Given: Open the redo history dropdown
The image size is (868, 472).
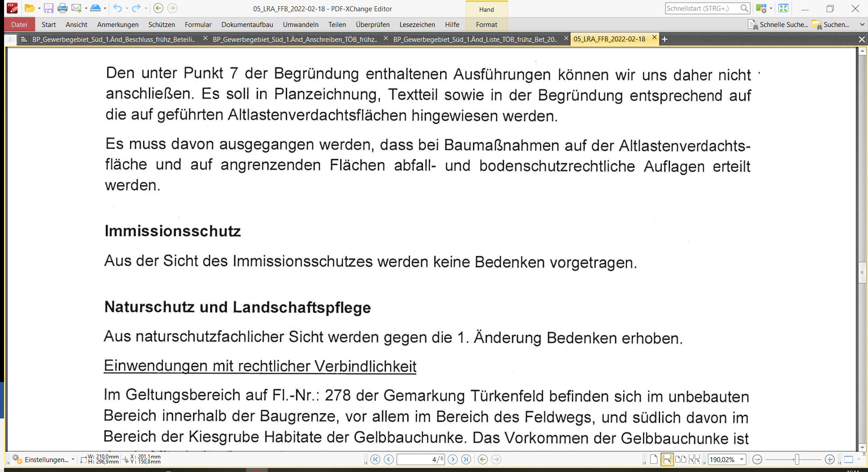Looking at the screenshot, I should (146, 9).
